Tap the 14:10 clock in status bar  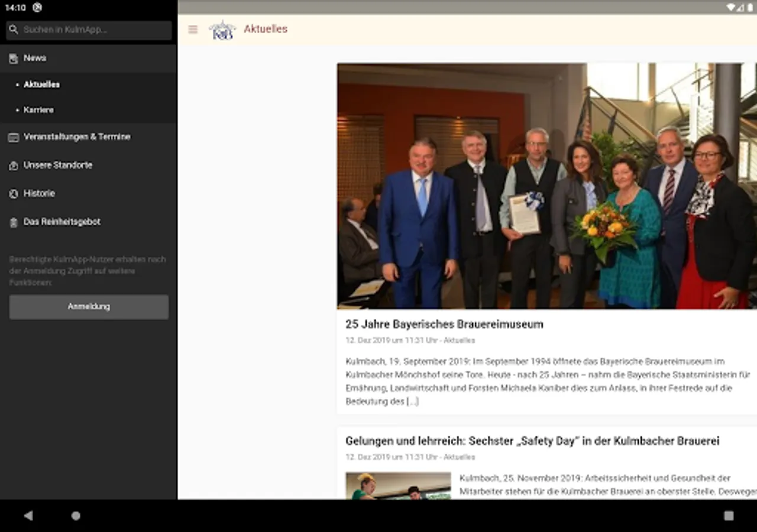(15, 8)
